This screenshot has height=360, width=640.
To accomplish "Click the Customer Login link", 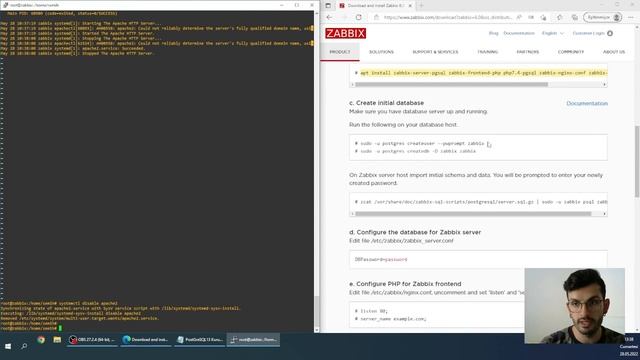I will [x=592, y=33].
